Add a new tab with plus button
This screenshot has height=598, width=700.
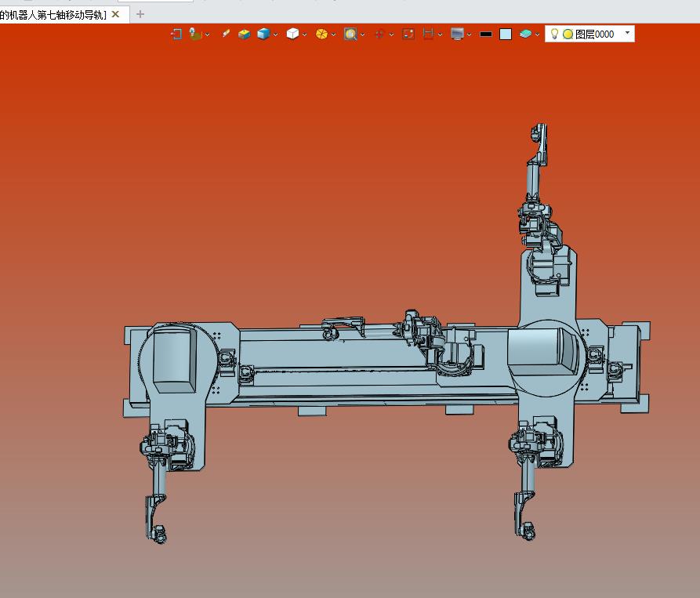(x=140, y=14)
